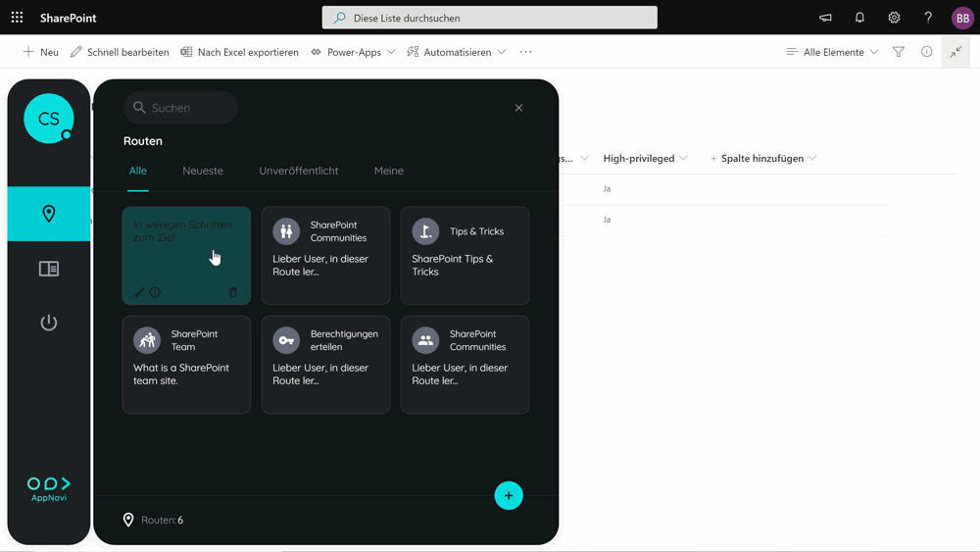The width and height of the screenshot is (980, 552).
Task: Click the Tips & Tricks golf flag icon
Action: 425,231
